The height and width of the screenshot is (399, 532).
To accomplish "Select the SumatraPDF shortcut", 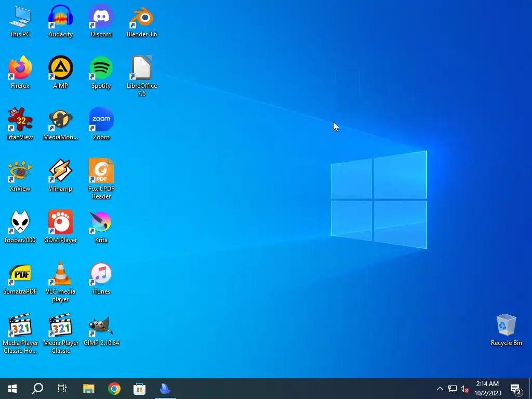I will click(x=20, y=278).
